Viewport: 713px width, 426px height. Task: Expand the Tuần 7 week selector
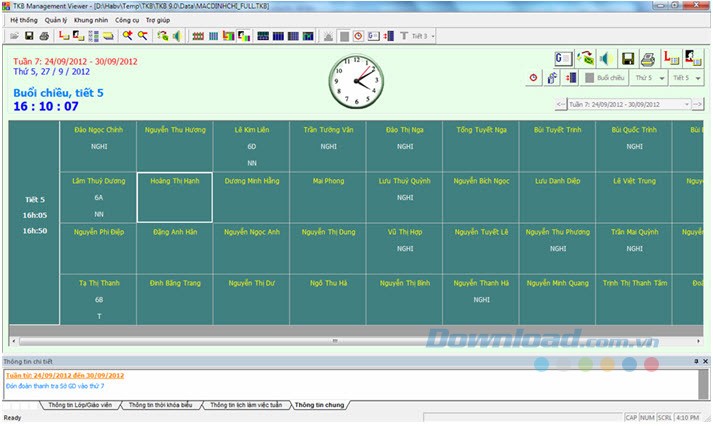pos(686,104)
